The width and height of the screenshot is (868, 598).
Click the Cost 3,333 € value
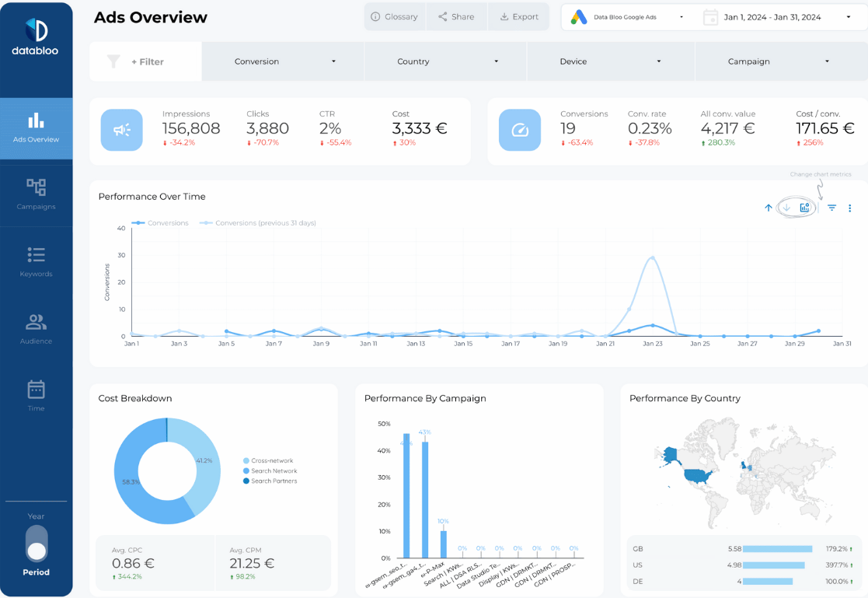(x=420, y=128)
